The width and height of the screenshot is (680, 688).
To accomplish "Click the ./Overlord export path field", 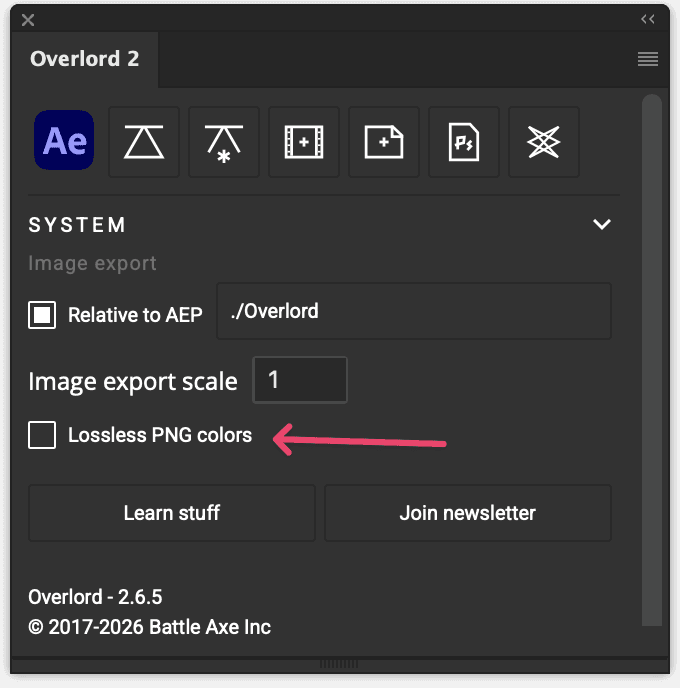I will point(414,311).
